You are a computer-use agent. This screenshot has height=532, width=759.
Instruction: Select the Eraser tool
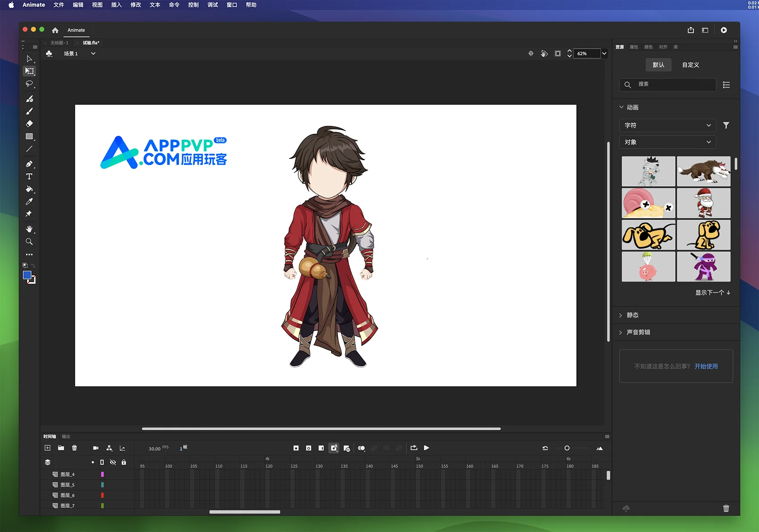[x=29, y=124]
